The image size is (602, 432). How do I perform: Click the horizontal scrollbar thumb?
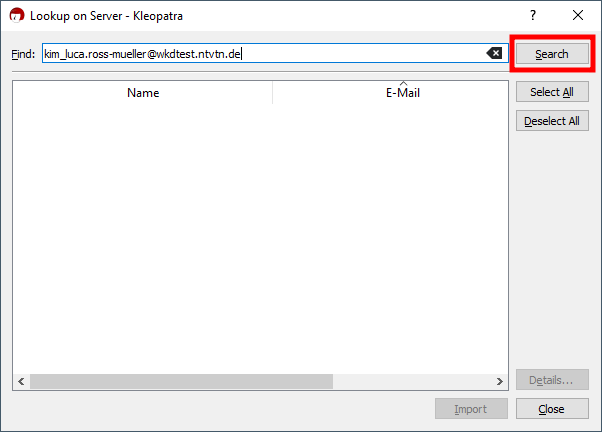click(180, 382)
